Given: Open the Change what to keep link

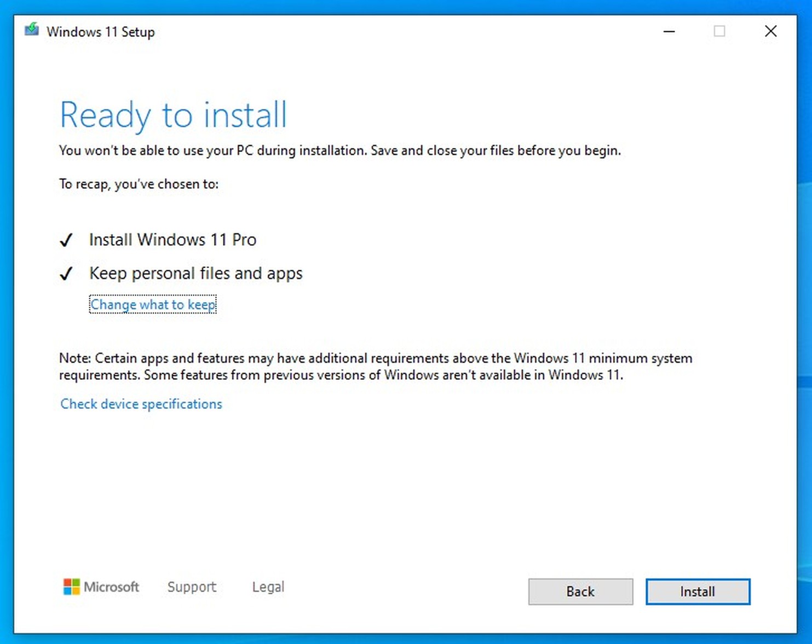Looking at the screenshot, I should 153,304.
